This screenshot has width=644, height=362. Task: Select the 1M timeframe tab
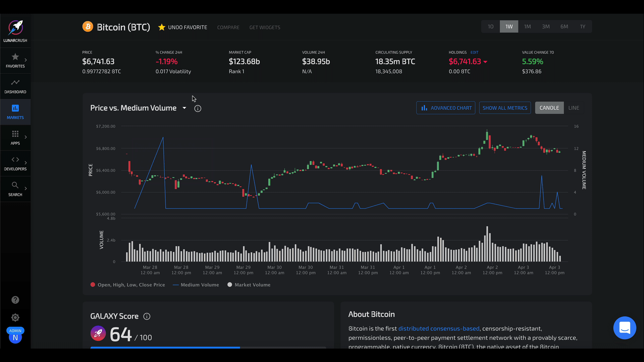[x=527, y=26]
